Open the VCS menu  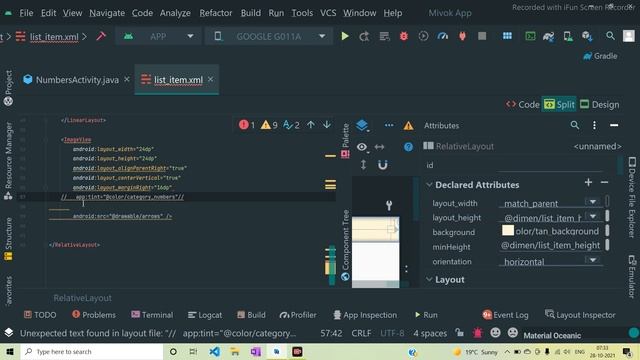pos(328,13)
